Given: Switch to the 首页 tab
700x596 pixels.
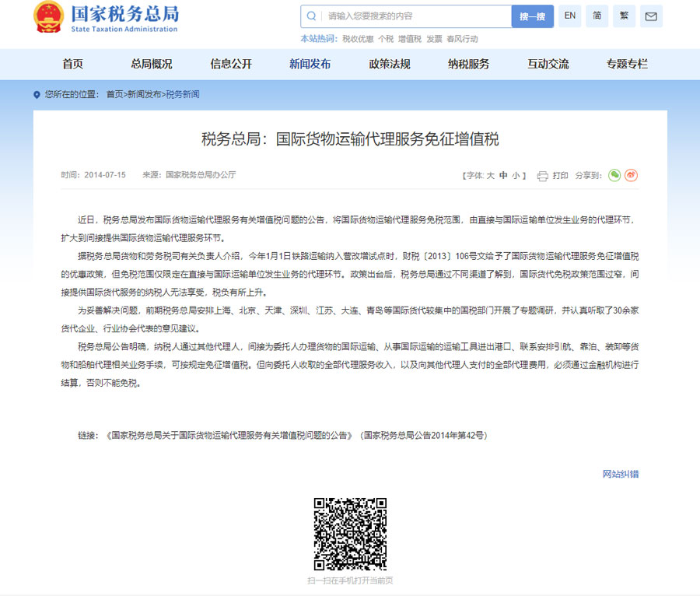Looking at the screenshot, I should pos(72,65).
